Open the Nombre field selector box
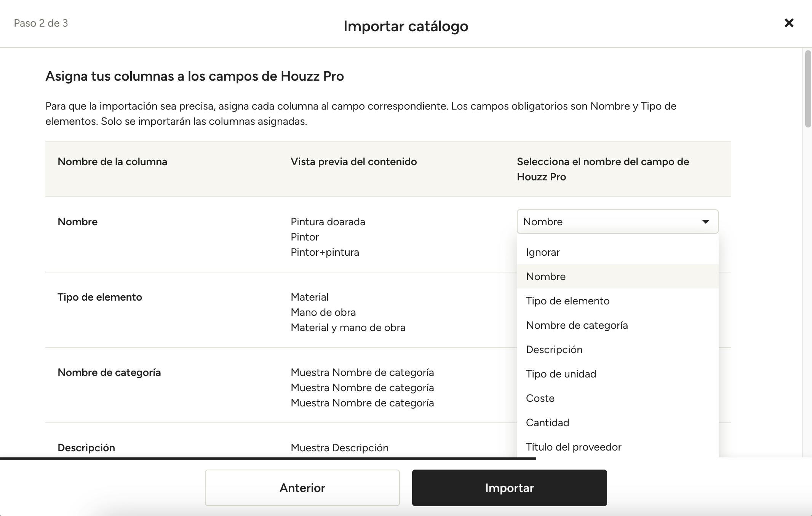The height and width of the screenshot is (516, 812). [609, 222]
